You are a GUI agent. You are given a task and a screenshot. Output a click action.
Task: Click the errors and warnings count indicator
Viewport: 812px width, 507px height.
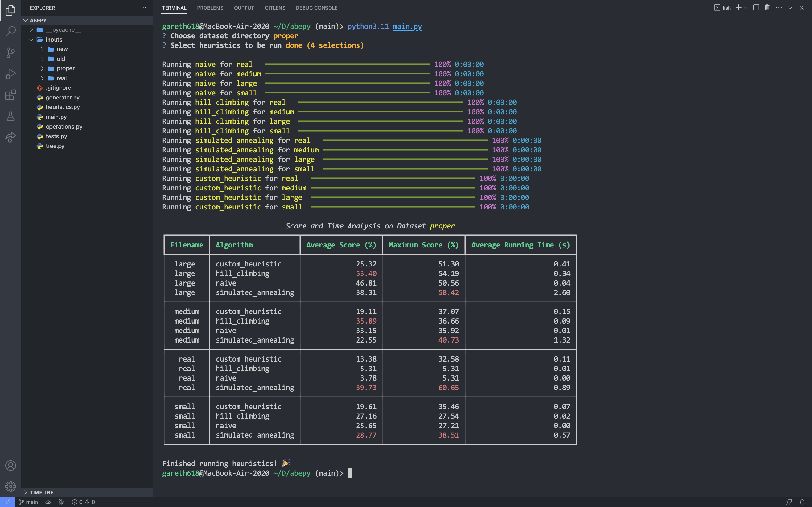[x=83, y=502]
